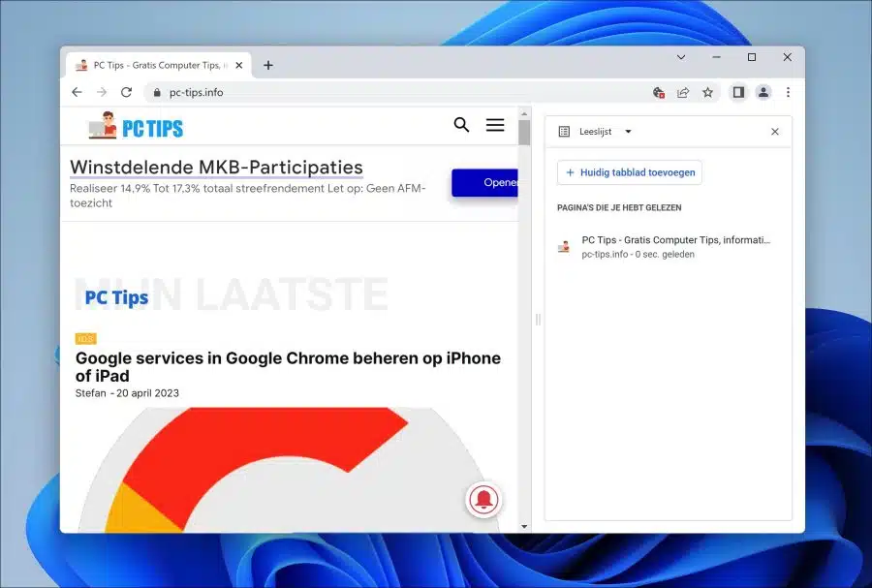Open Chrome's three-dot menu
This screenshot has width=872, height=588.
[788, 92]
